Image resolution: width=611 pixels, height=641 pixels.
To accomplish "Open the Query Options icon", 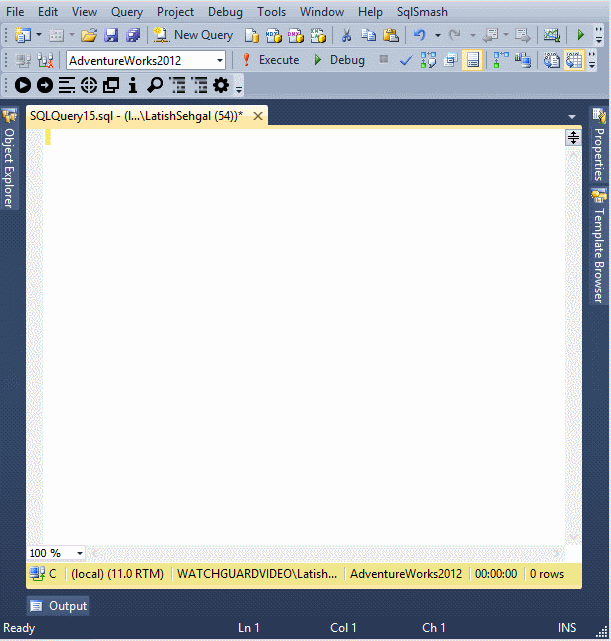I will (450, 61).
